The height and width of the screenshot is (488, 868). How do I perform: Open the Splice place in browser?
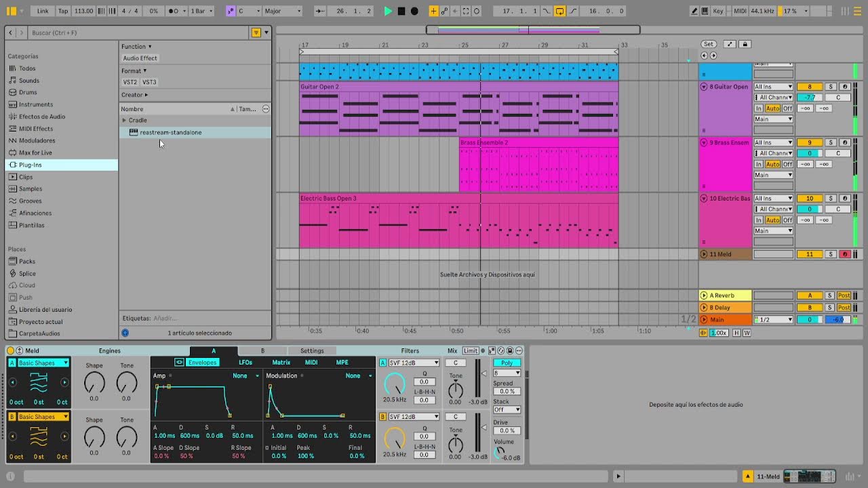coord(27,273)
